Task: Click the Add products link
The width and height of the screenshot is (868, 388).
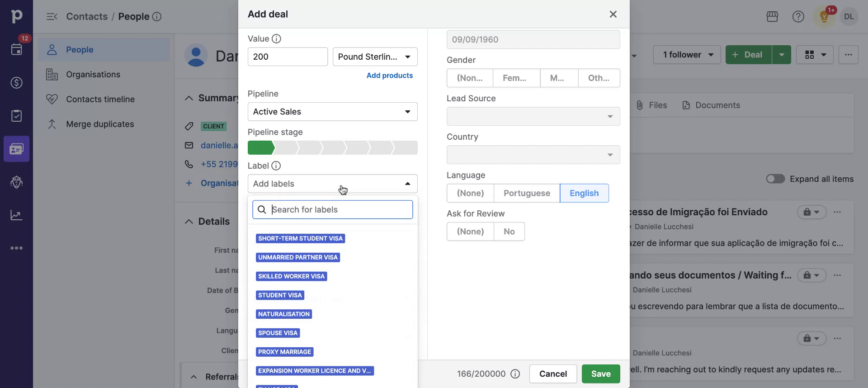Action: (389, 76)
